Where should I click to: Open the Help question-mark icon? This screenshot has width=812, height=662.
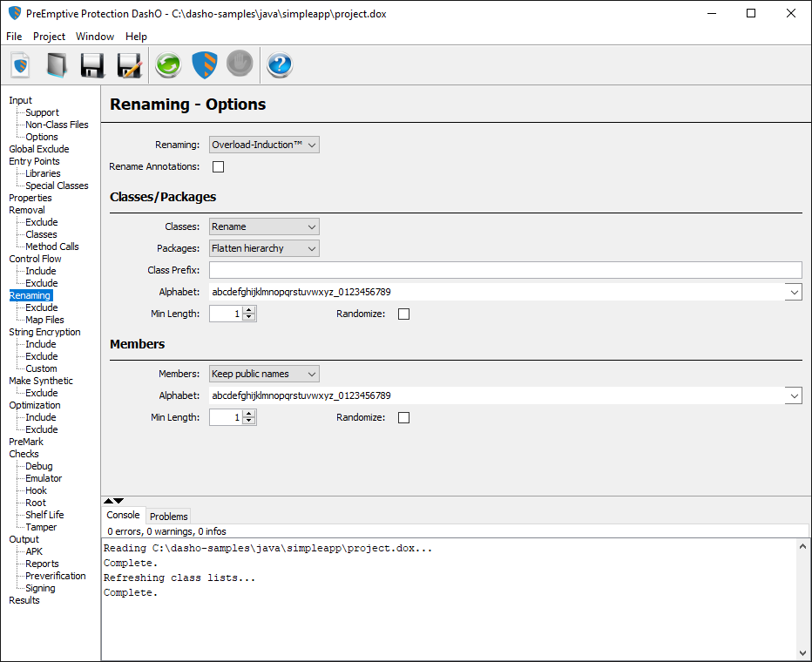(x=280, y=64)
